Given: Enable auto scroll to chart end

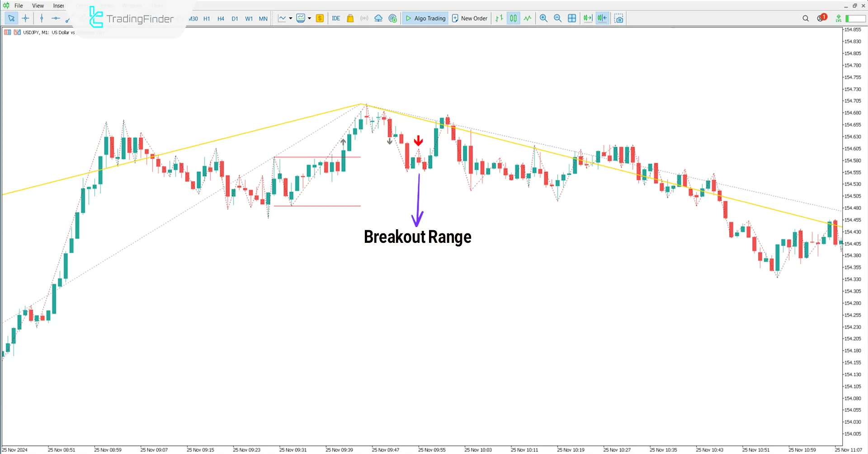Looking at the screenshot, I should click(587, 18).
